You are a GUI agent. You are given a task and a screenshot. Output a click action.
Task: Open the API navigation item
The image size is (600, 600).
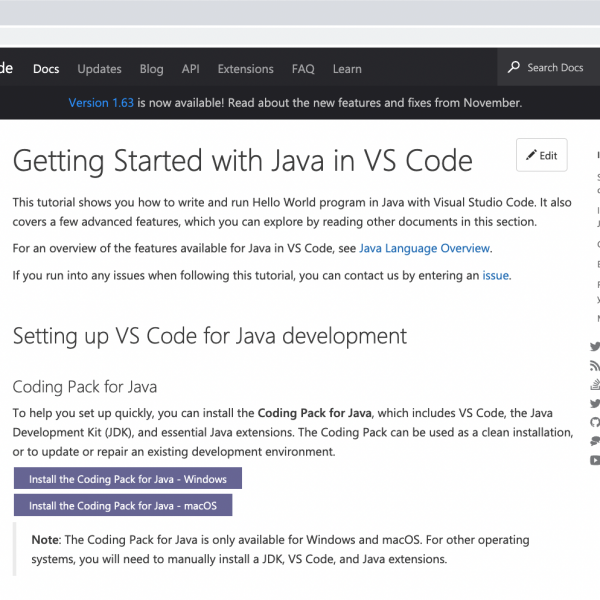[x=190, y=69]
